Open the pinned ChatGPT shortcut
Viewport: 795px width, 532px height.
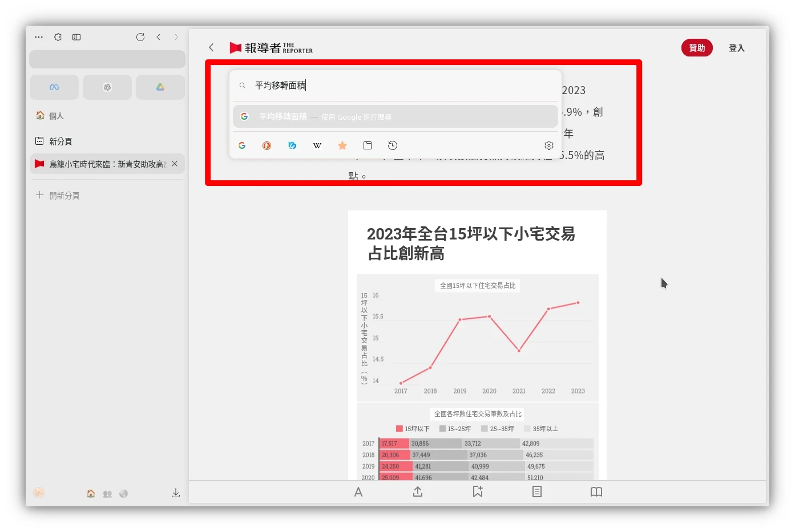pyautogui.click(x=107, y=87)
